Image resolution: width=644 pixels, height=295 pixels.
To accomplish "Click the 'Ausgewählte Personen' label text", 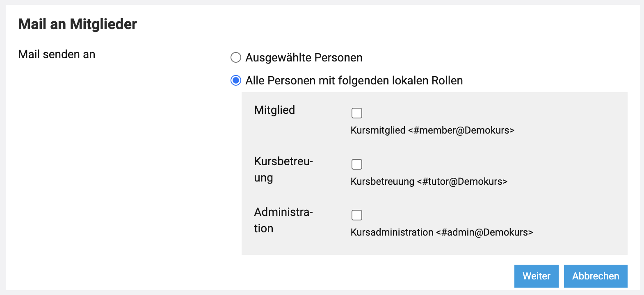I will coord(304,58).
